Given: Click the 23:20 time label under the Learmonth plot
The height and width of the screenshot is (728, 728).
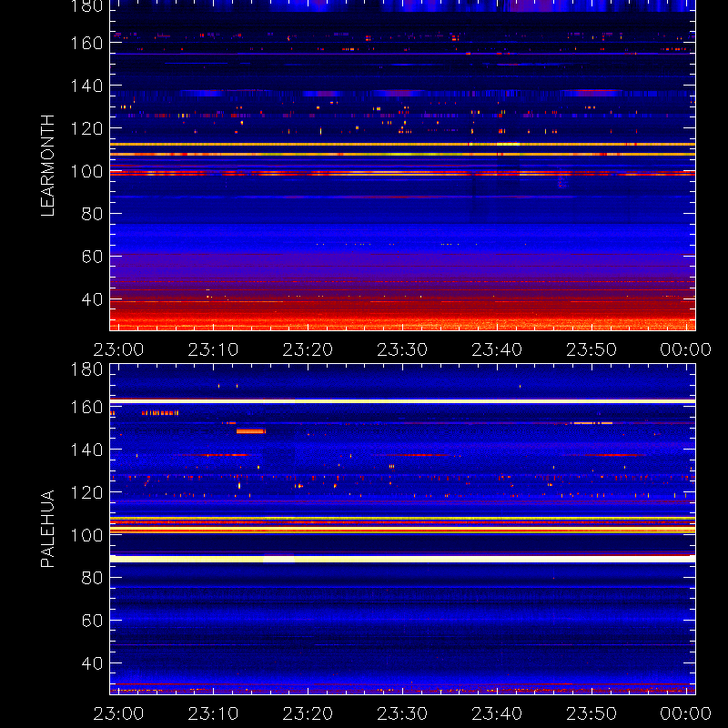Looking at the screenshot, I should click(308, 349).
